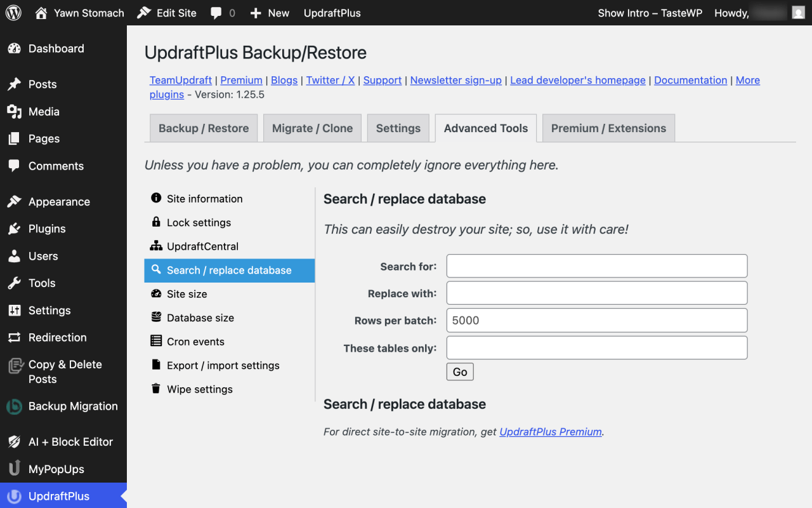Select the Lock settings padlock icon
Image resolution: width=812 pixels, height=508 pixels.
coord(156,222)
